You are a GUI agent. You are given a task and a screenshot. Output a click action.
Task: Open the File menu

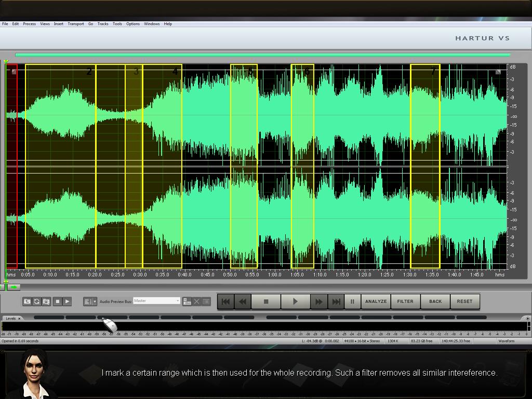pos(5,24)
